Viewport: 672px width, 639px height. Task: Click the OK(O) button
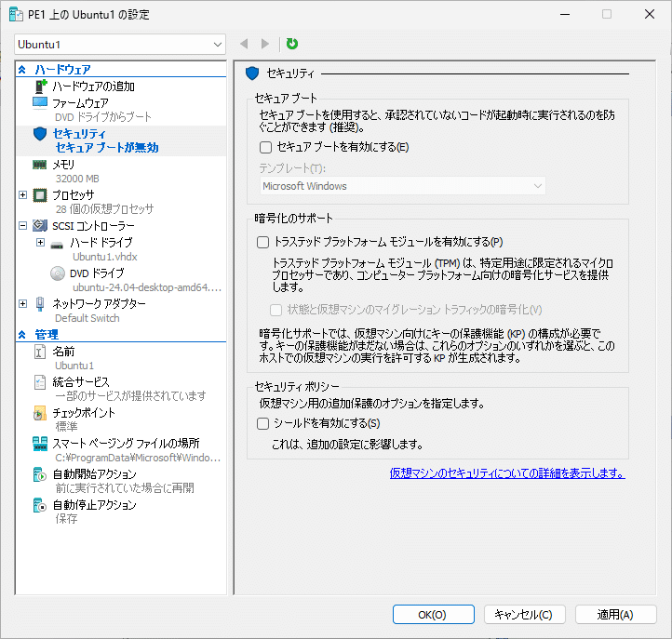click(x=434, y=615)
